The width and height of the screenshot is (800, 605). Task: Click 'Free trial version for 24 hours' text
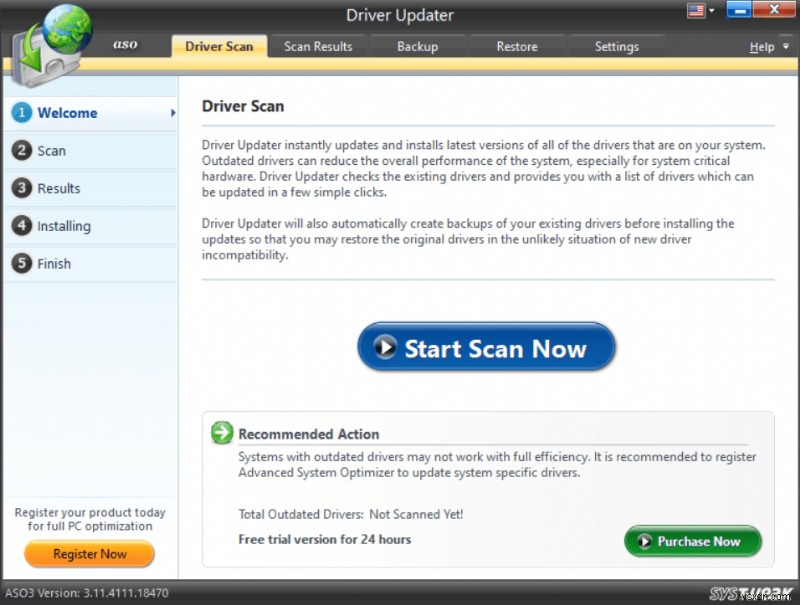(324, 539)
